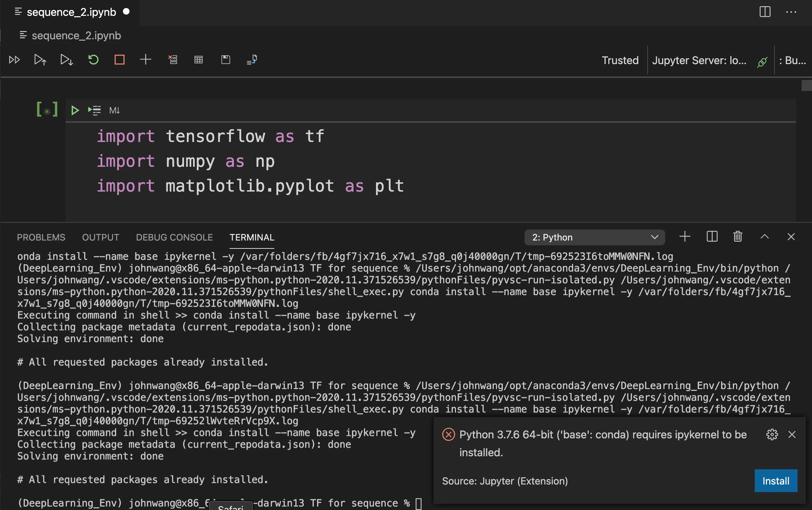Open the Jupyter Server connection status
Screen dimensions: 812x510
[x=700, y=60]
